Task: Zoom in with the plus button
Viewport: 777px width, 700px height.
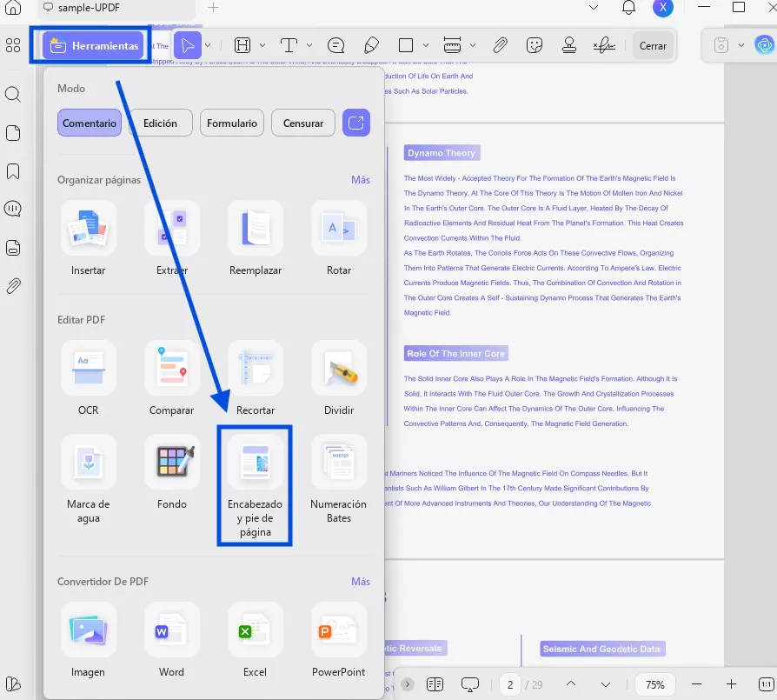Action: point(731,684)
